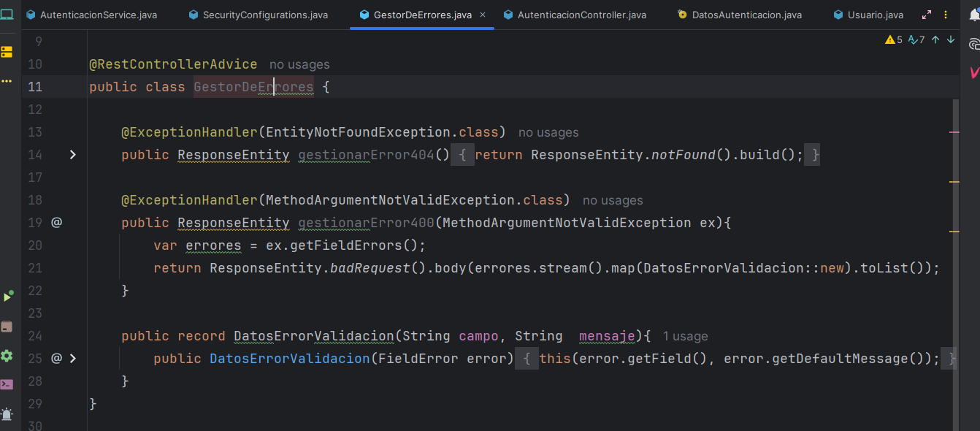Viewport: 980px width, 431px height.
Task: Open the yellow Structure tool window icon
Action: (7, 52)
